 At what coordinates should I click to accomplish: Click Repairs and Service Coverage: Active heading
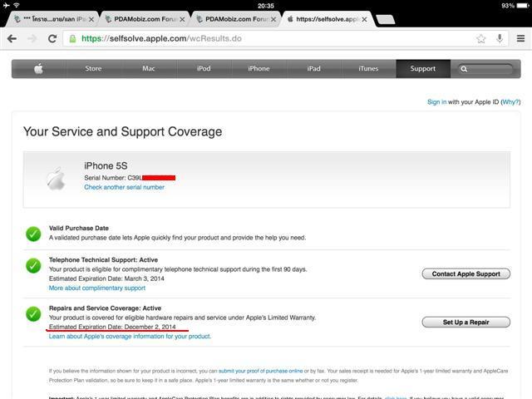point(105,308)
